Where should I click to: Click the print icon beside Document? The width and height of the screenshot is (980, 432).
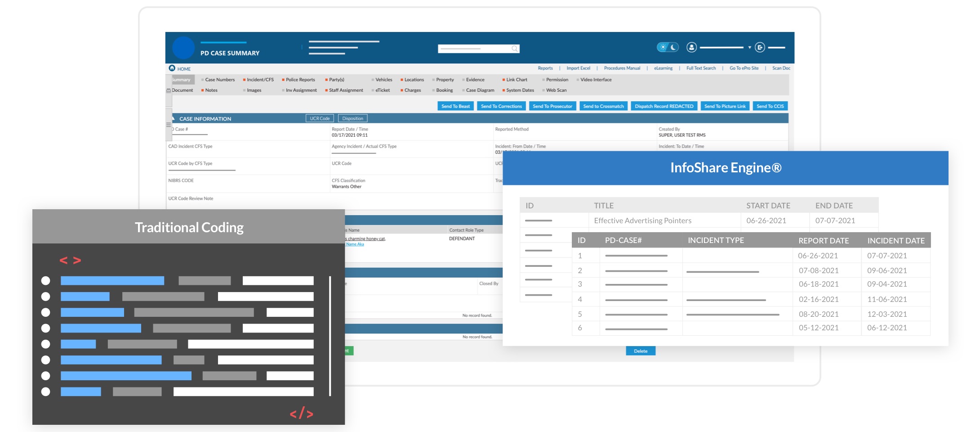(x=169, y=90)
